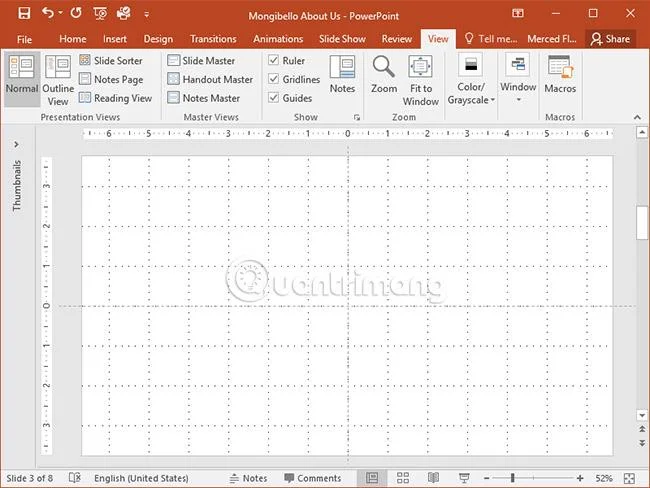
Task: Click the Slide 3 of 8 indicator
Action: tap(30, 478)
